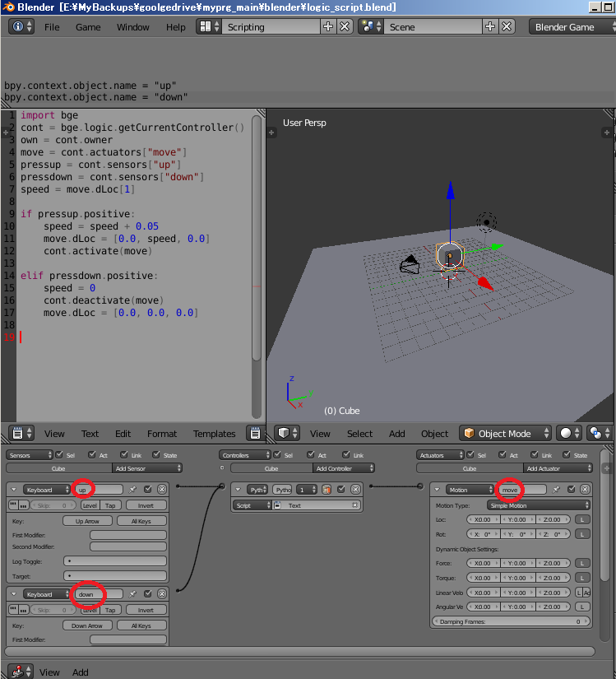Click the Damping Frames value slider
Viewport: 616px width, 679px height.
[512, 621]
